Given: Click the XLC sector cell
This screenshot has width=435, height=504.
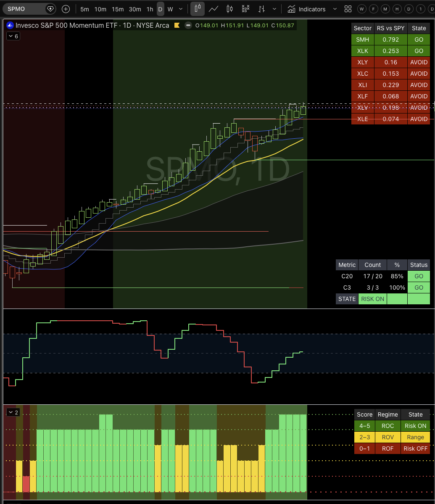Looking at the screenshot, I should click(x=363, y=74).
